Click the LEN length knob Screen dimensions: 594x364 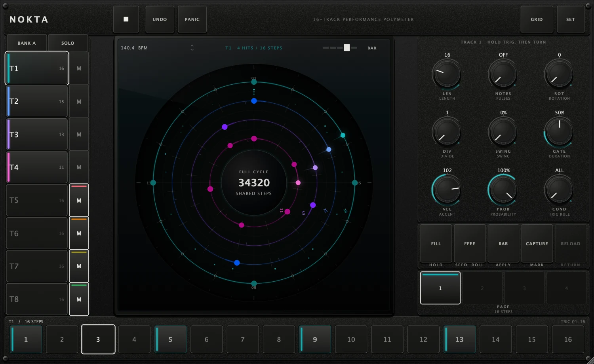pyautogui.click(x=447, y=74)
